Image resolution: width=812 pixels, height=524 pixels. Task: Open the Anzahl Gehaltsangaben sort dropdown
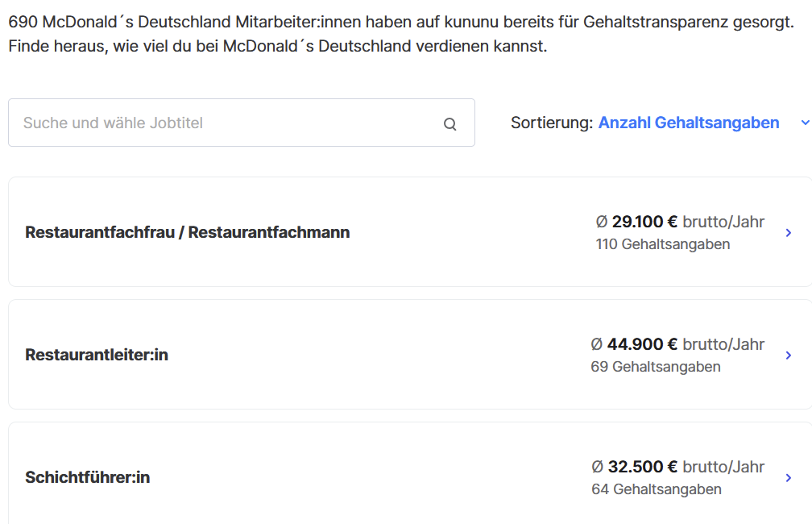click(x=689, y=123)
